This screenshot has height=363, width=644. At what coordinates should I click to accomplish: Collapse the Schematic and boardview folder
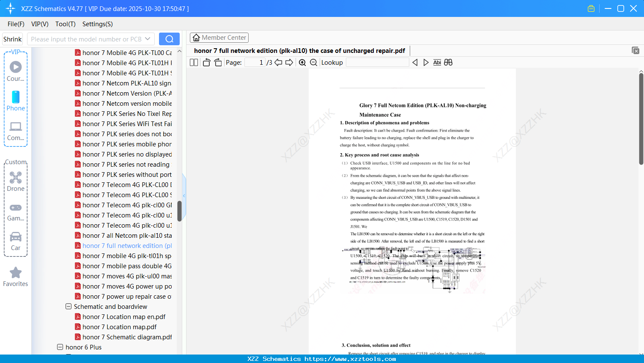pos(69,306)
